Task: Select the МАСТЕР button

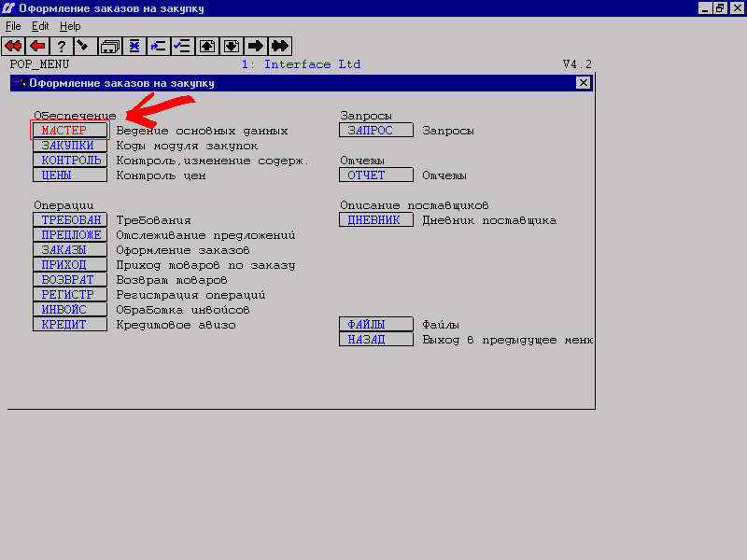Action: pyautogui.click(x=70, y=130)
